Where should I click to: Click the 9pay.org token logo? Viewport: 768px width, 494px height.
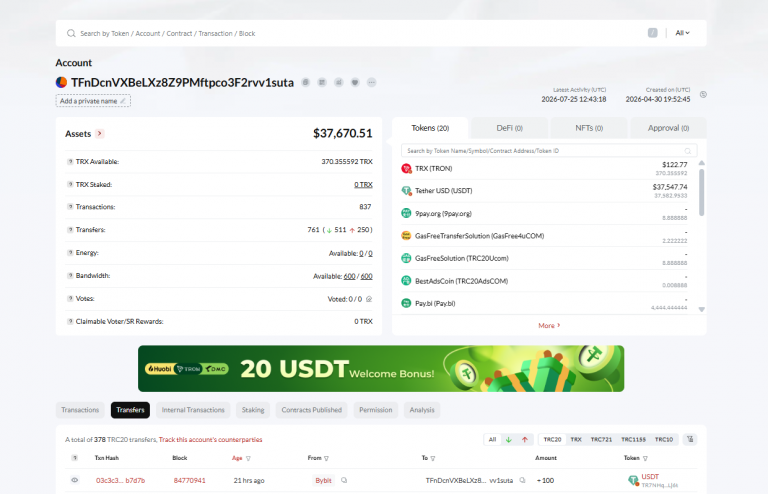pos(406,213)
